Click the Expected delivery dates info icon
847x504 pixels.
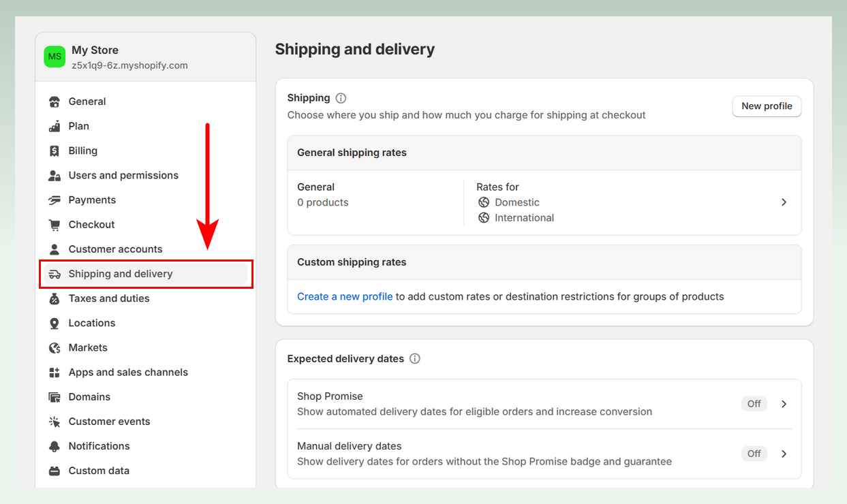click(x=416, y=358)
